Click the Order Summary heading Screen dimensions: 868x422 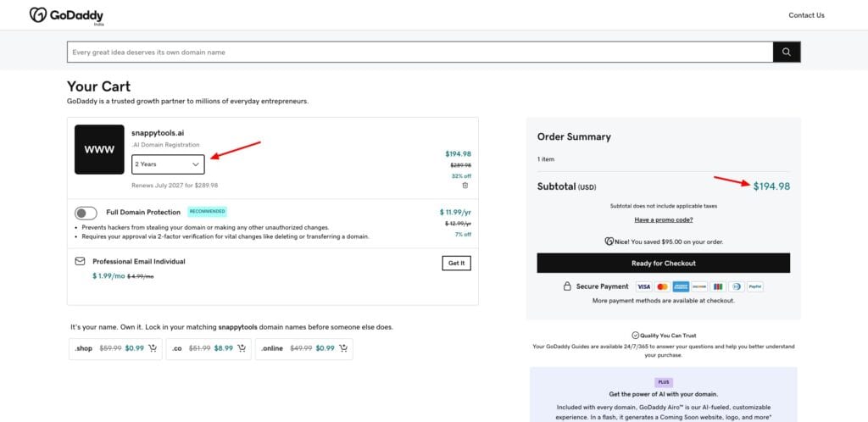point(574,136)
